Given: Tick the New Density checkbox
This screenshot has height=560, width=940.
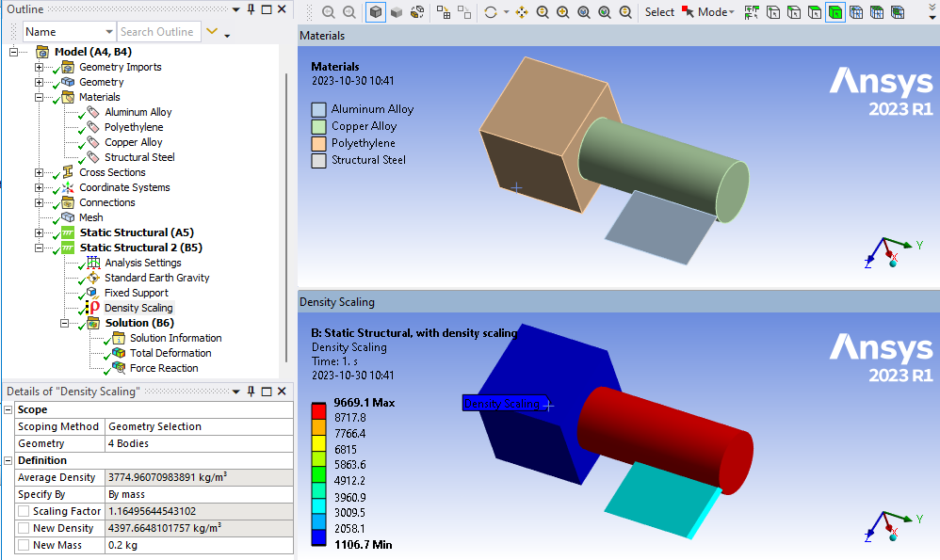Looking at the screenshot, I should (x=24, y=528).
